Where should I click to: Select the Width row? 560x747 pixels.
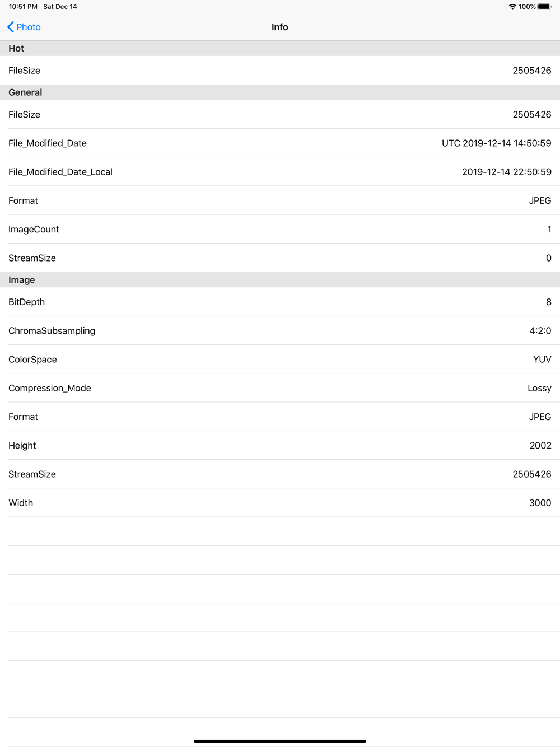[280, 503]
